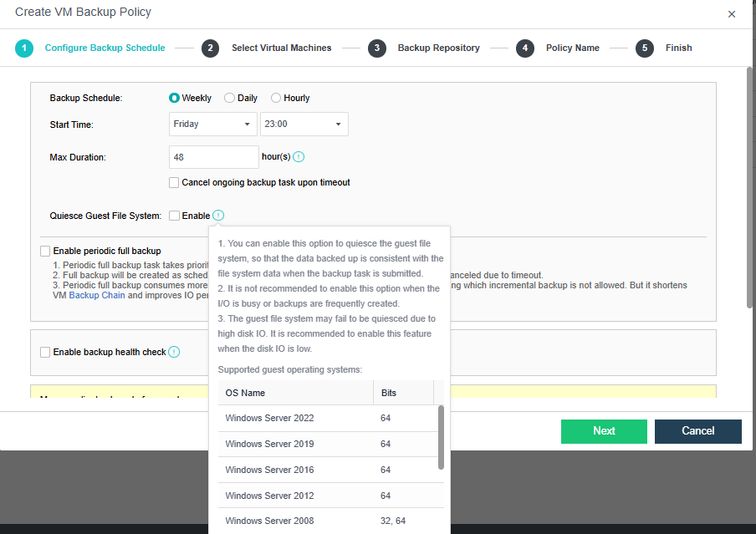Click step 2 circle icon in wizard

click(x=210, y=48)
